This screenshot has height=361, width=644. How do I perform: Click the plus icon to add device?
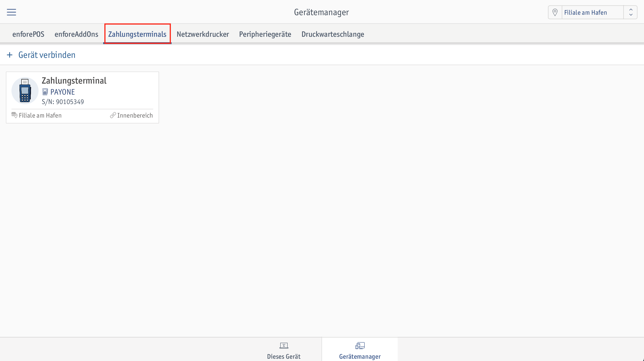point(9,55)
